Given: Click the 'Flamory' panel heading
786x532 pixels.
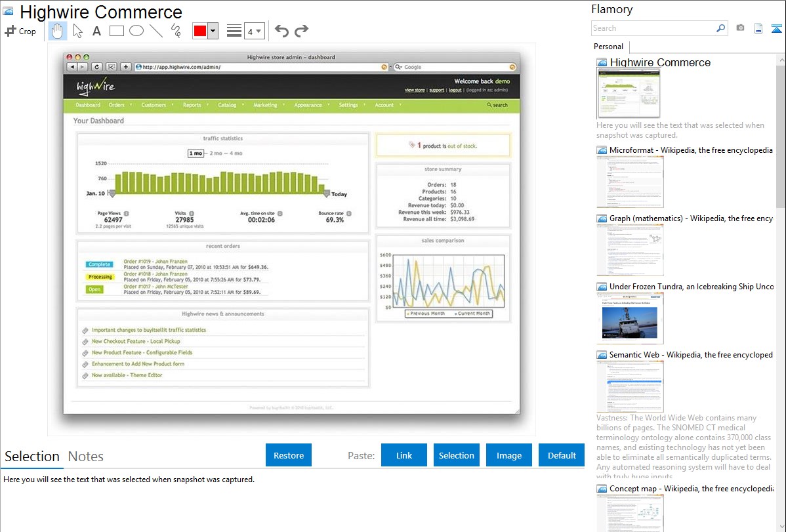Looking at the screenshot, I should click(x=611, y=10).
